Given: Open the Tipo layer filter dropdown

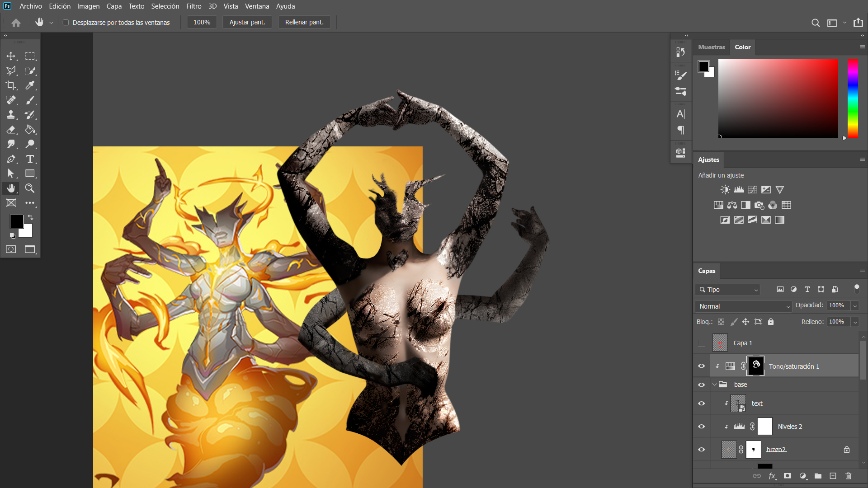Looking at the screenshot, I should (x=727, y=290).
